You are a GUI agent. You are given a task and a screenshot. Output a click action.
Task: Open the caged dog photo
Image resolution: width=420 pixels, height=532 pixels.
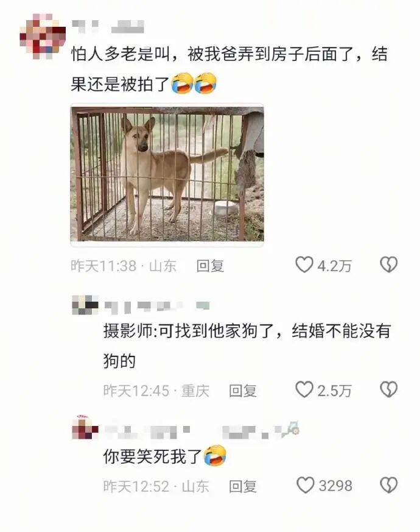[167, 174]
